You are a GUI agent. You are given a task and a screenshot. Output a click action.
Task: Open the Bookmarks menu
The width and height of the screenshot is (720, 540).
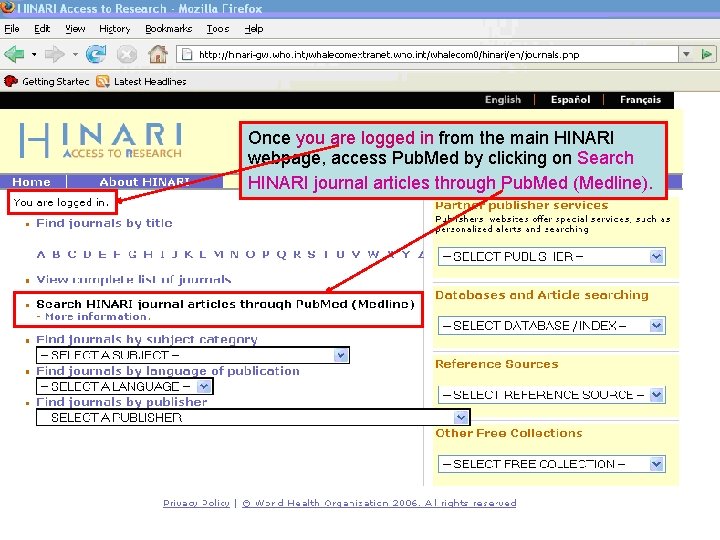(169, 28)
